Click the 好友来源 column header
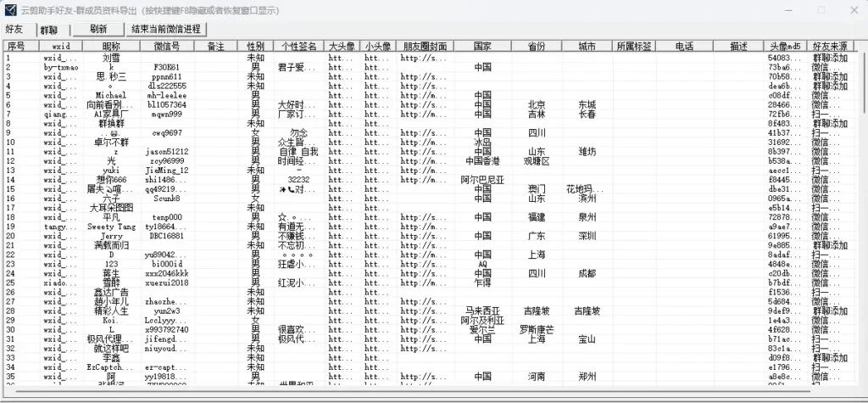 [830, 46]
